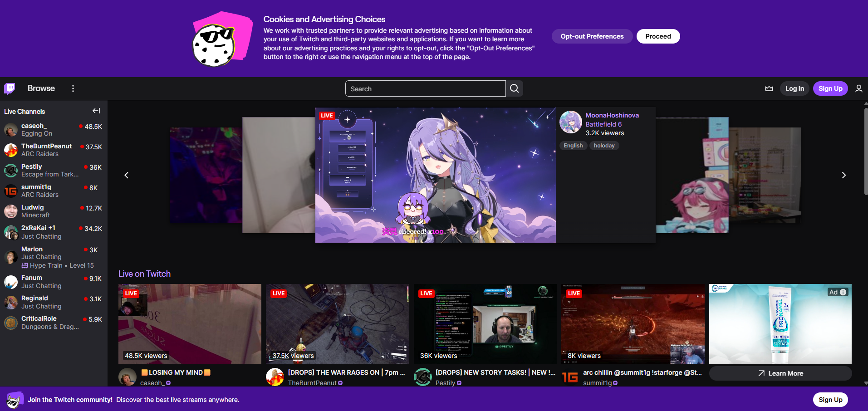This screenshot has height=411, width=868.
Task: Open the Browse page
Action: (41, 88)
